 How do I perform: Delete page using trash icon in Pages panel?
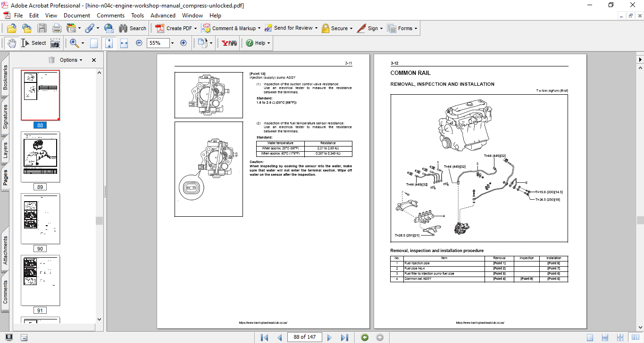pos(51,60)
